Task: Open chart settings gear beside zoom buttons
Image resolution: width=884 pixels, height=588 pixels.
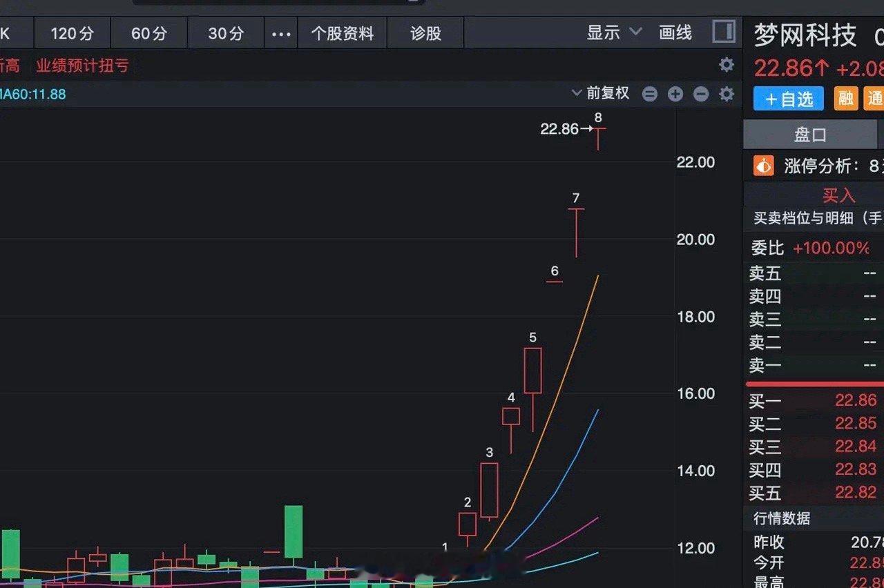Action: coord(727,94)
